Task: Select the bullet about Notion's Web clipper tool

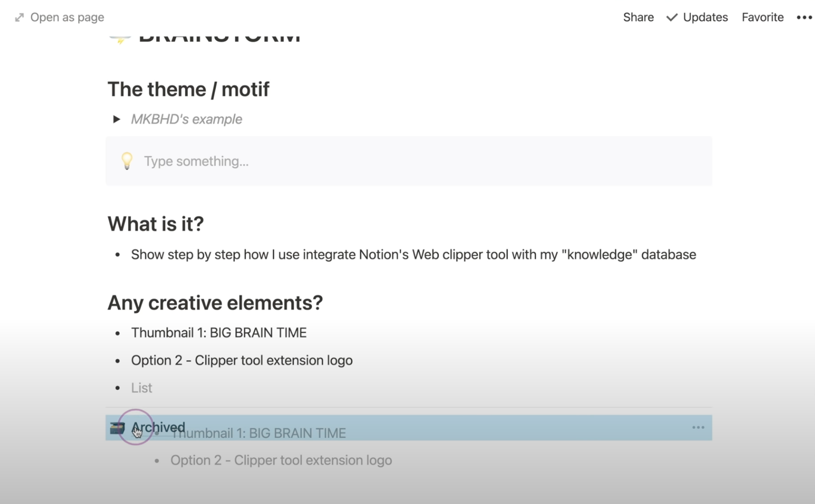Action: tap(414, 255)
